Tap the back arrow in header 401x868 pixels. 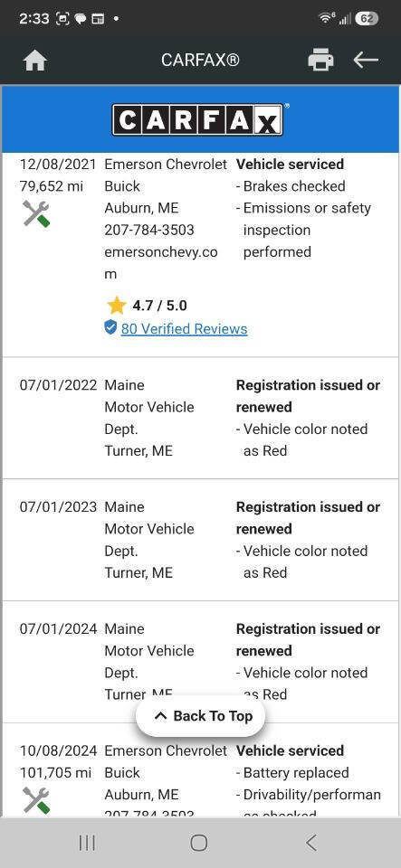coord(366,60)
